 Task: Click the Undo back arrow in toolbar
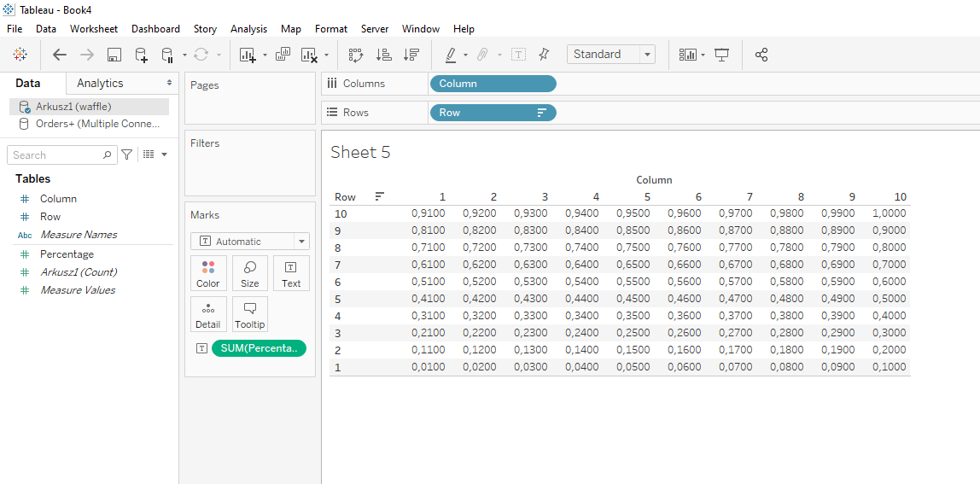(60, 55)
